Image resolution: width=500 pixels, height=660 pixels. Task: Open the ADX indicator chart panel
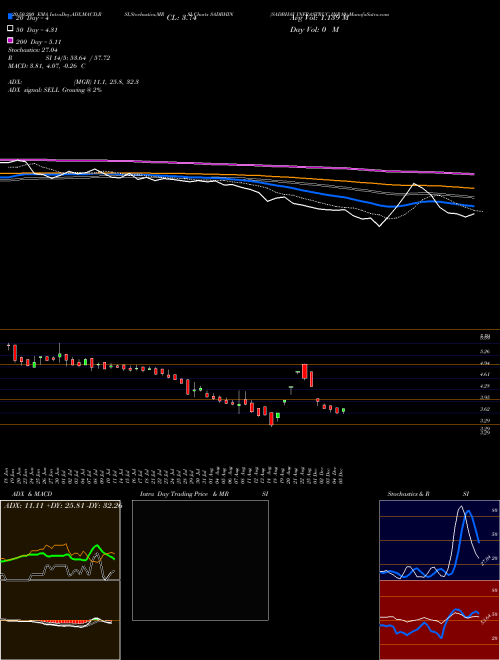(60, 540)
